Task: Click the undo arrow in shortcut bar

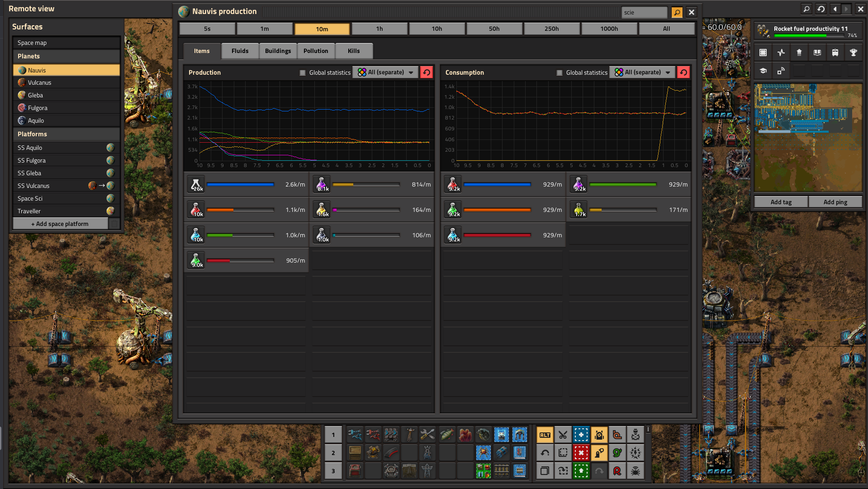Action: (545, 453)
